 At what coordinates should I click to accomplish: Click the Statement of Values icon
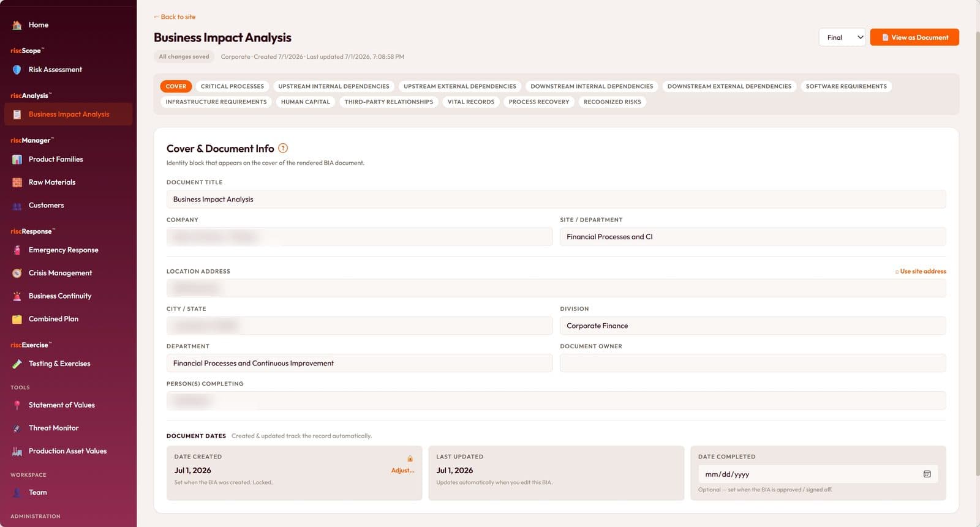click(x=17, y=405)
